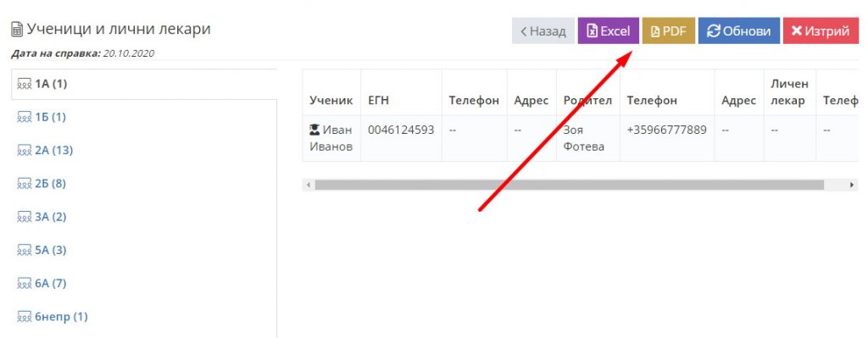Click the ЕГН value 0046124593
The height and width of the screenshot is (338, 868).
tap(401, 130)
